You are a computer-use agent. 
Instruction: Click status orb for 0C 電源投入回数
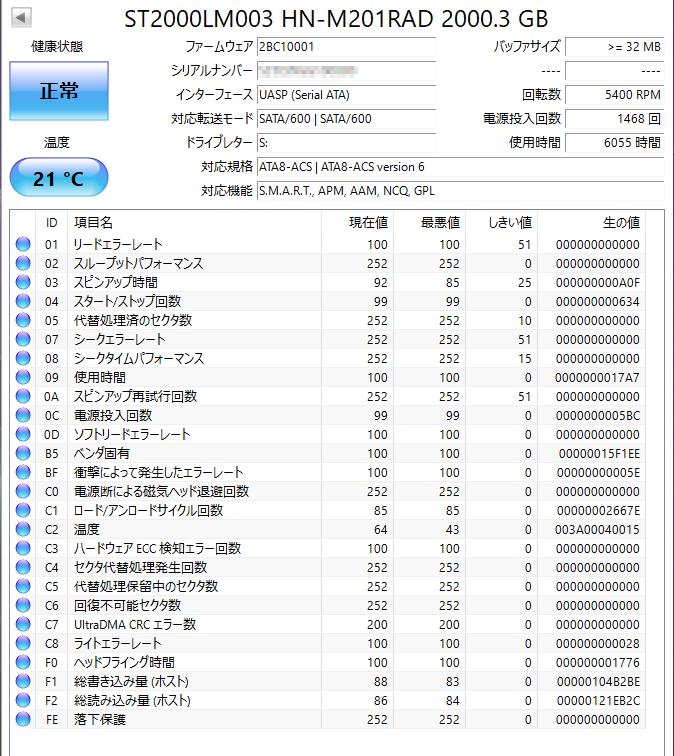click(23, 415)
